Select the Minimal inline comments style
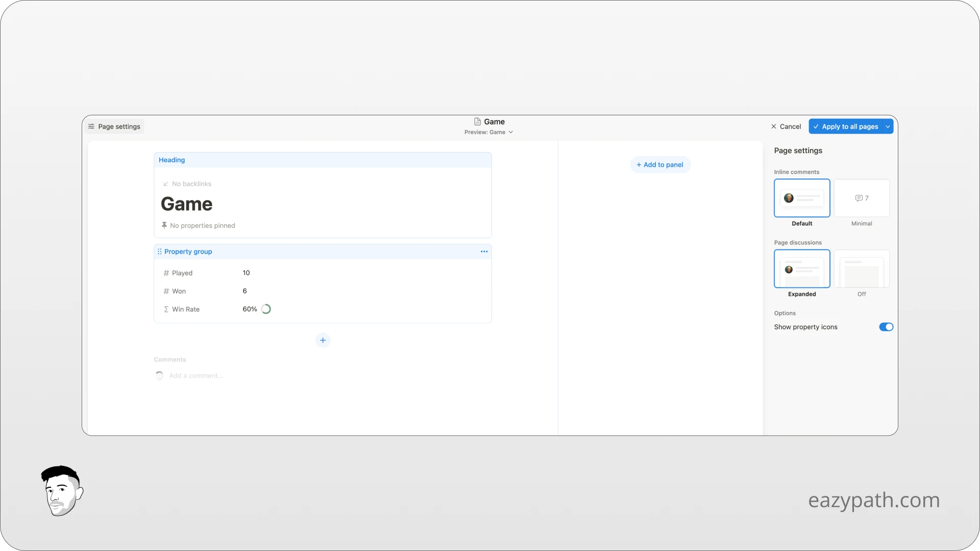This screenshot has width=980, height=551. pos(861,198)
